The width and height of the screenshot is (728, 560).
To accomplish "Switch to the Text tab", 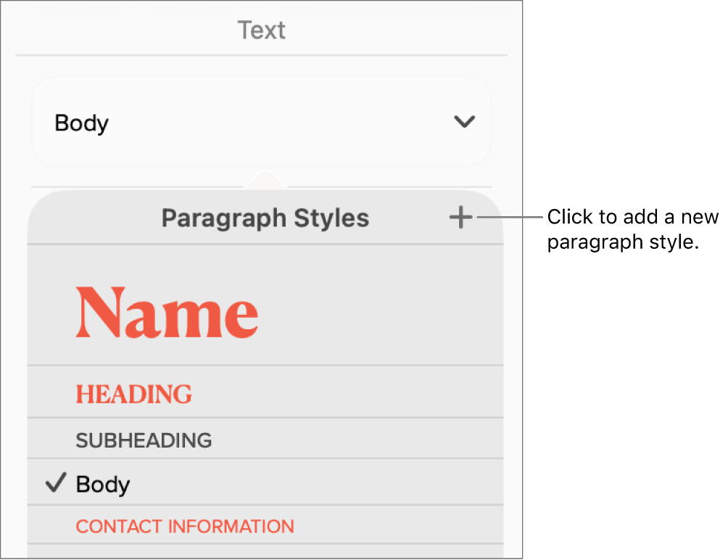I will 261,30.
